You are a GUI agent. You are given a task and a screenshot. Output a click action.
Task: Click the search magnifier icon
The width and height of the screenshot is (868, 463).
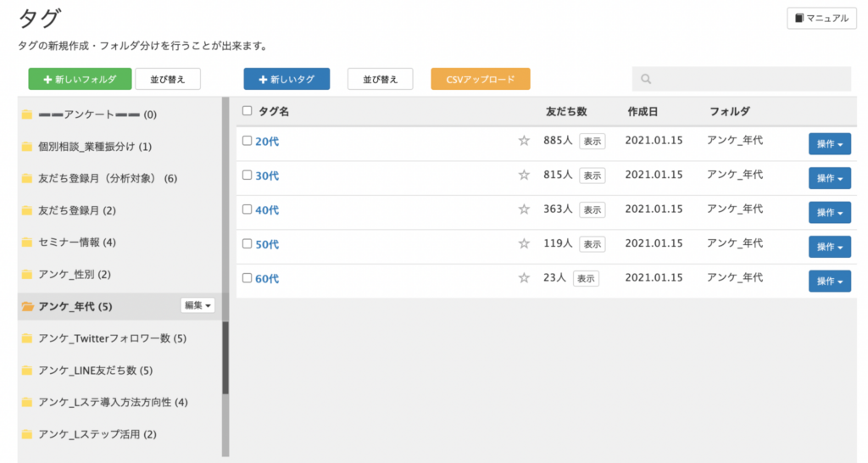[646, 80]
